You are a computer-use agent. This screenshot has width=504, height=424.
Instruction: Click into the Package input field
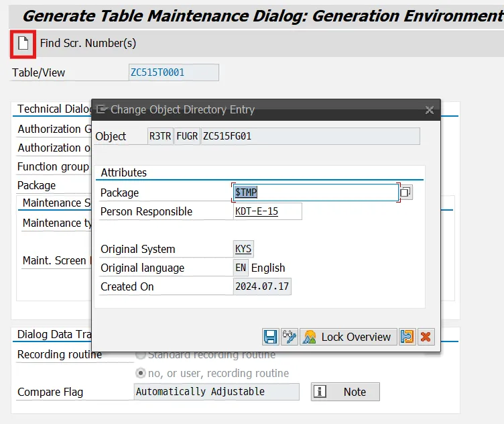[x=315, y=193]
